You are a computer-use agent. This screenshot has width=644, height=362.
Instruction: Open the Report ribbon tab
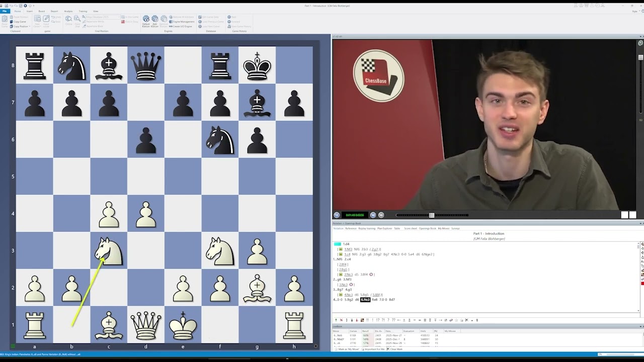54,11
